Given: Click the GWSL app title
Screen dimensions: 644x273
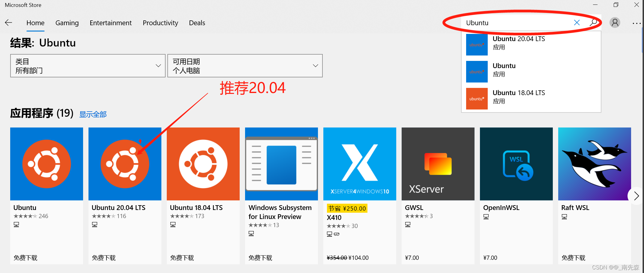Looking at the screenshot, I should click(414, 208).
